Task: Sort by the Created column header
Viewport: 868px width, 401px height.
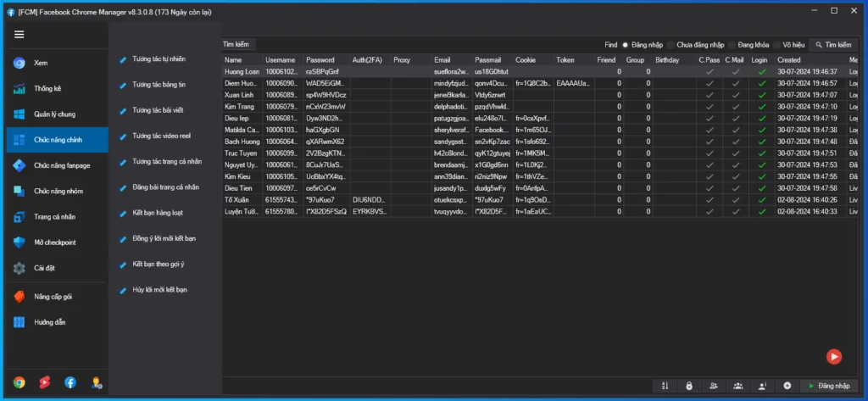Action: (810, 60)
